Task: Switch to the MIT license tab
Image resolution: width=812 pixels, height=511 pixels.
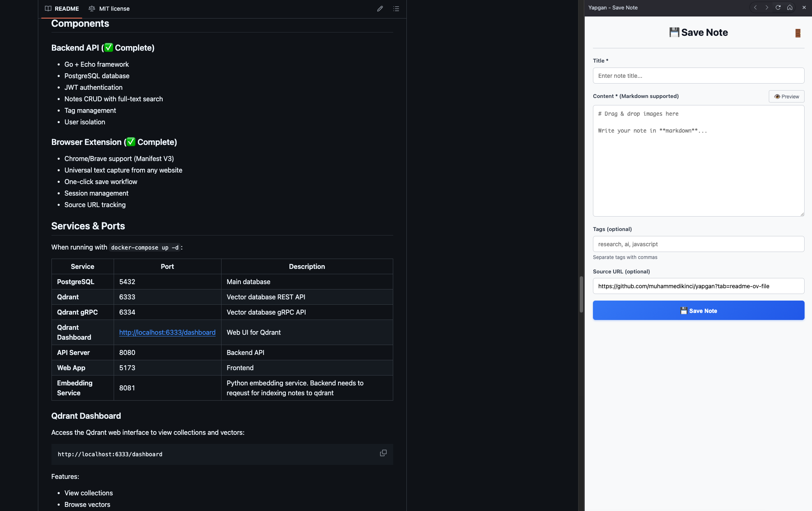Action: point(109,9)
